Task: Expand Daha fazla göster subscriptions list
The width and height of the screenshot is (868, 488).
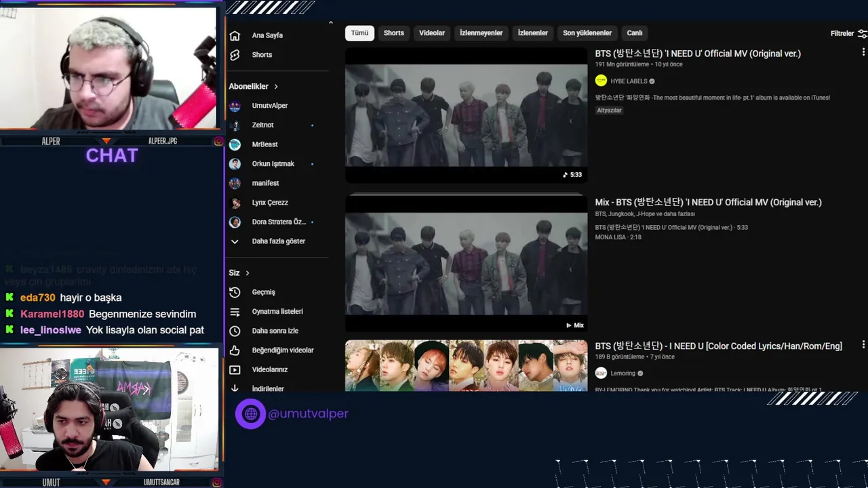Action: (278, 241)
